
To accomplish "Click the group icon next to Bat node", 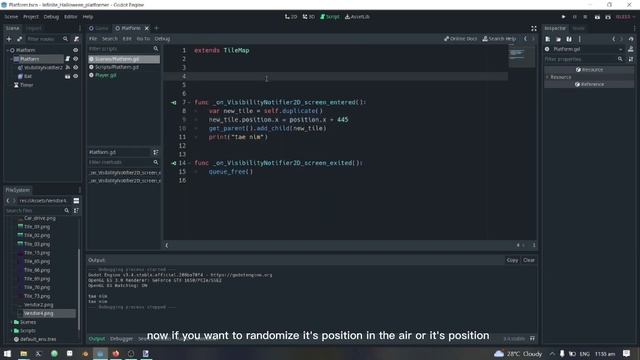I will point(68,76).
